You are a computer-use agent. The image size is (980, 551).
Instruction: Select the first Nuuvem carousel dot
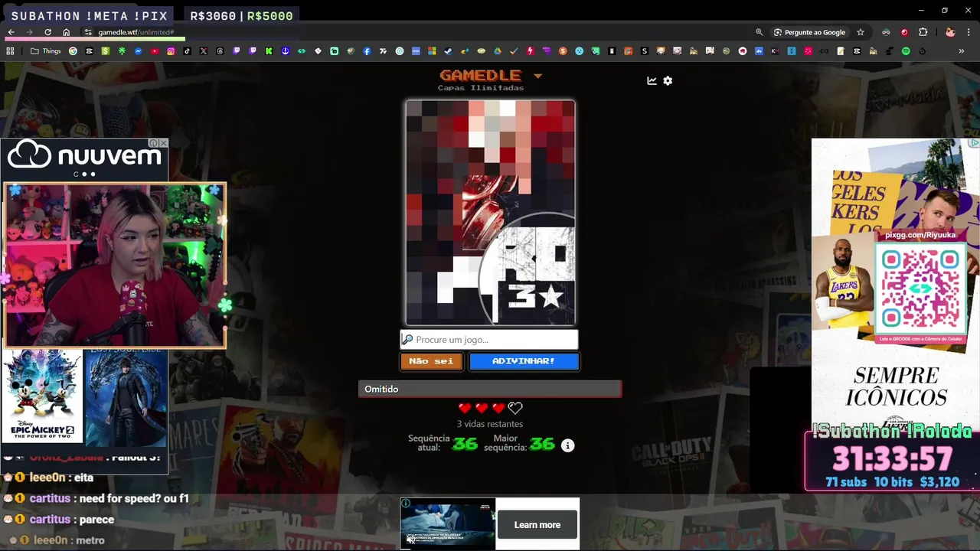76,174
